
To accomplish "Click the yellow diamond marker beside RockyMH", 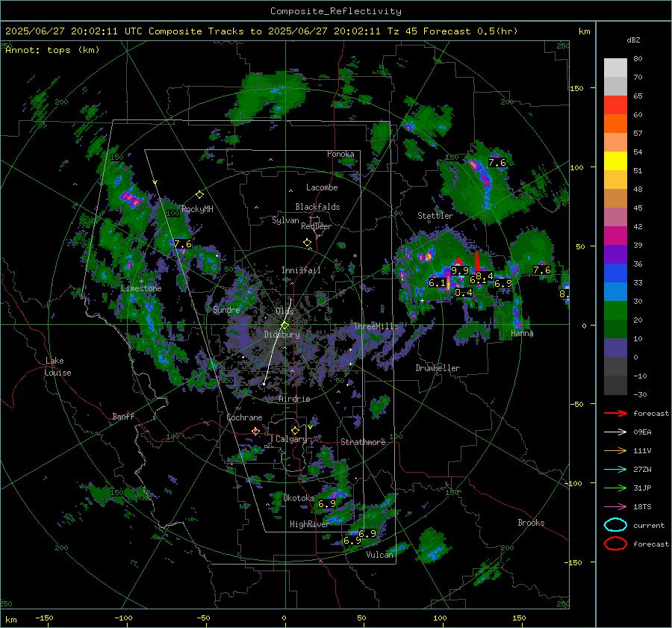I will [x=199, y=195].
